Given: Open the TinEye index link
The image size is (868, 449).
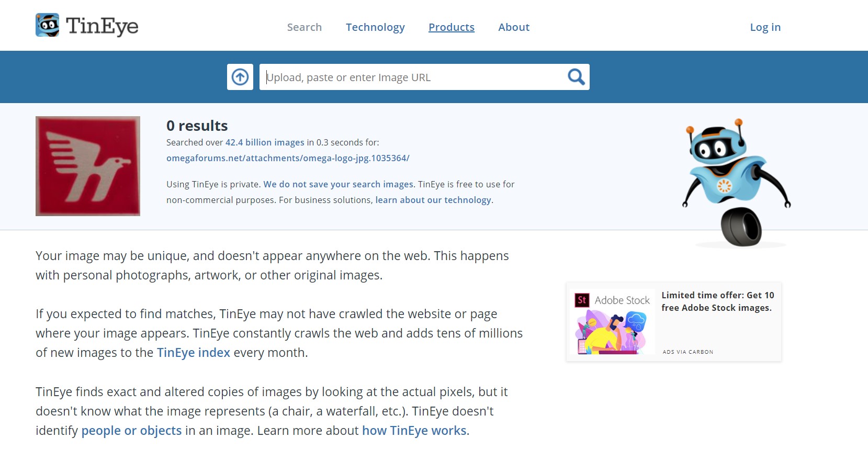Looking at the screenshot, I should (194, 353).
